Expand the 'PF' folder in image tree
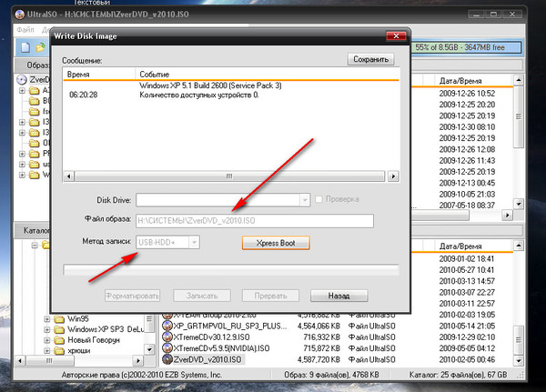The image size is (546, 392). [22, 154]
